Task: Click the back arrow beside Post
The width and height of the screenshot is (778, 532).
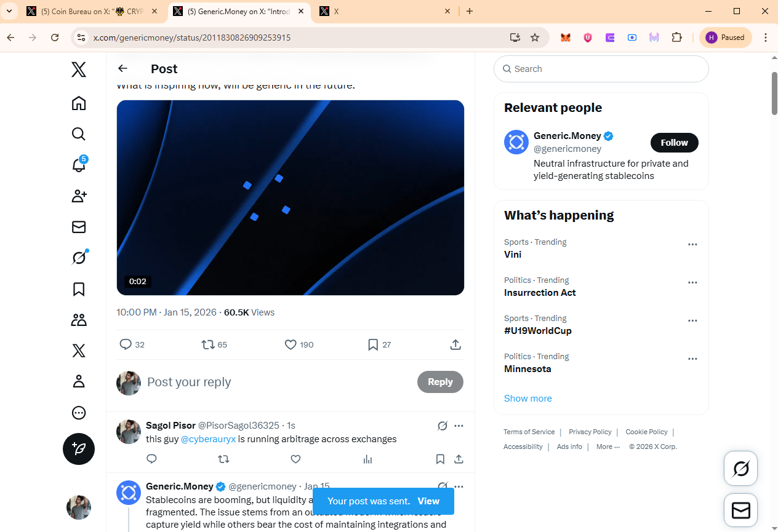Action: 122,69
